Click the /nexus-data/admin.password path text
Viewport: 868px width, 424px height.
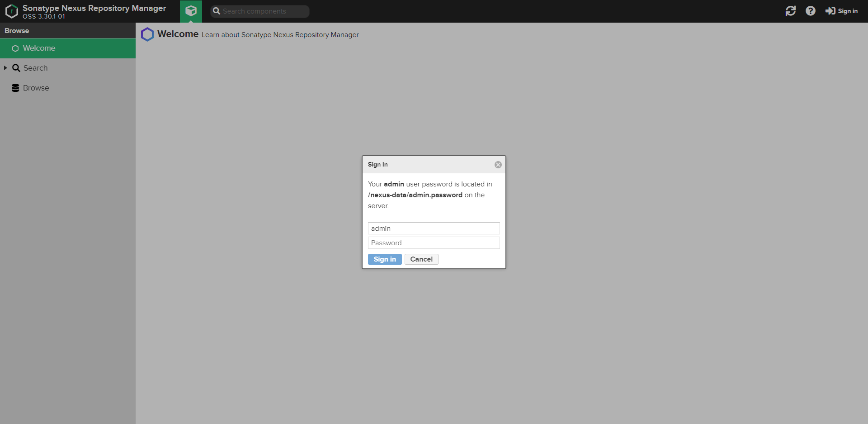tap(415, 195)
